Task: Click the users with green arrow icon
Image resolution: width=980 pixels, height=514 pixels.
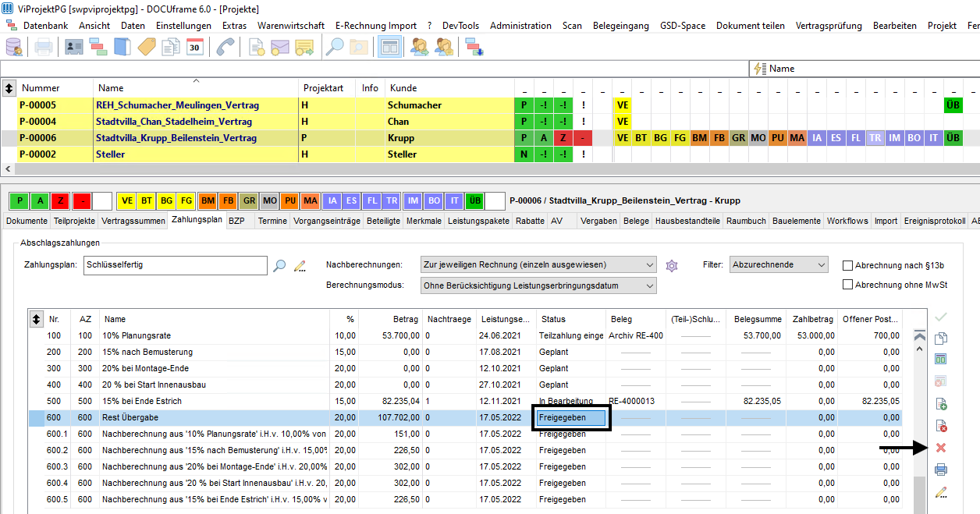Action: tap(420, 47)
